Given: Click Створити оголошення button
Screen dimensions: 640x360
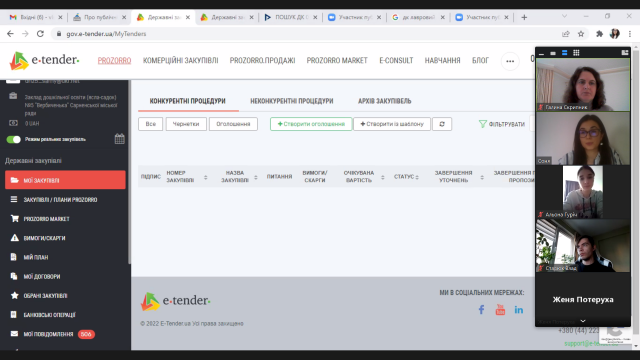Looking at the screenshot, I should (311, 124).
